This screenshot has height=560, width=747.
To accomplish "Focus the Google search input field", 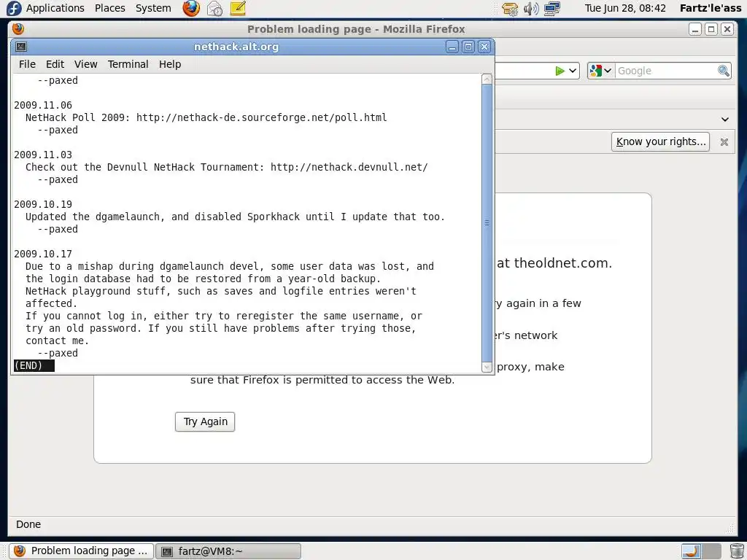I will coord(666,71).
